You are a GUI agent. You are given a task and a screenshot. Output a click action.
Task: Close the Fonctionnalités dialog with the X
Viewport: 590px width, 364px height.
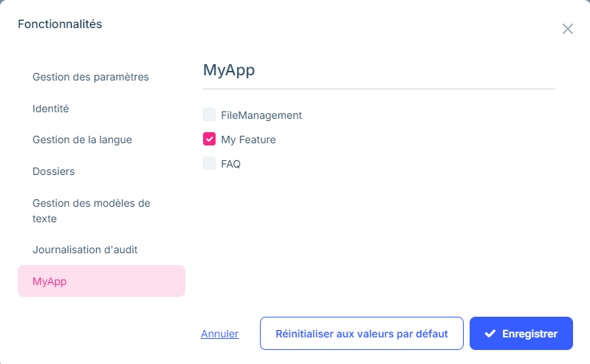pyautogui.click(x=567, y=29)
